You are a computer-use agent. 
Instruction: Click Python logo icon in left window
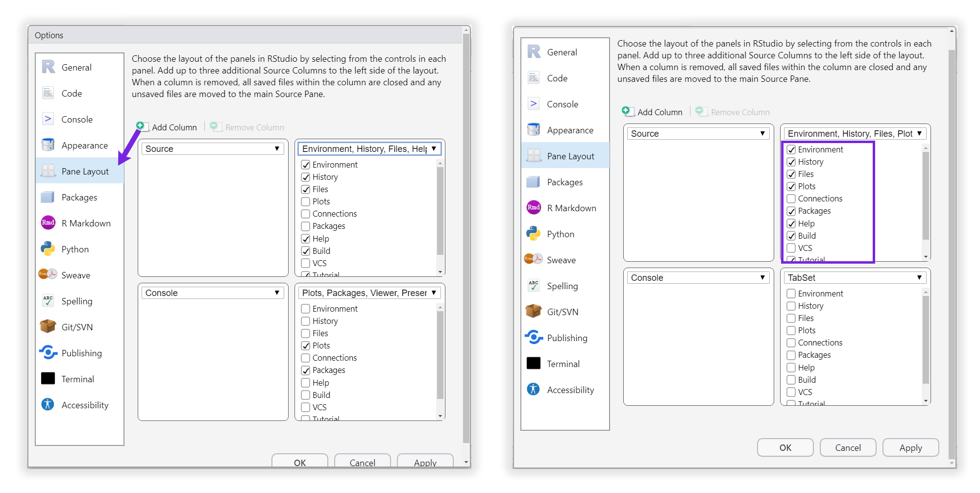[x=48, y=248]
